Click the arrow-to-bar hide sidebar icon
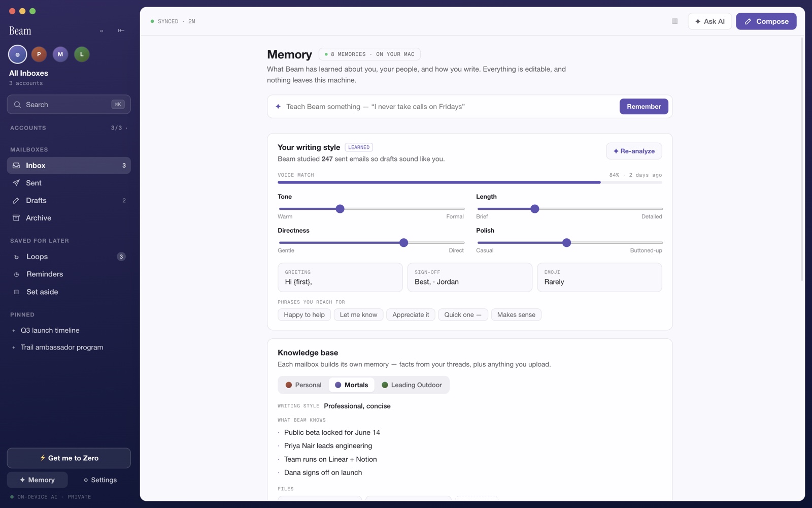This screenshot has width=812, height=508. pyautogui.click(x=121, y=30)
